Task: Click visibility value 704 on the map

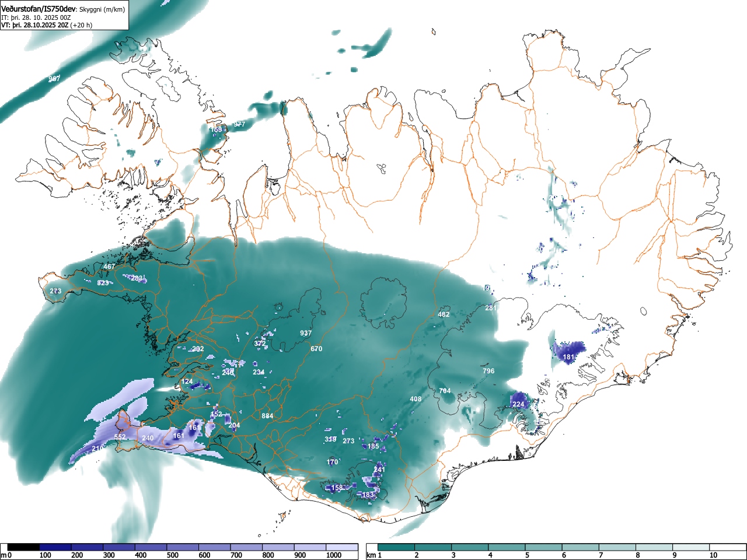Action: click(x=445, y=391)
